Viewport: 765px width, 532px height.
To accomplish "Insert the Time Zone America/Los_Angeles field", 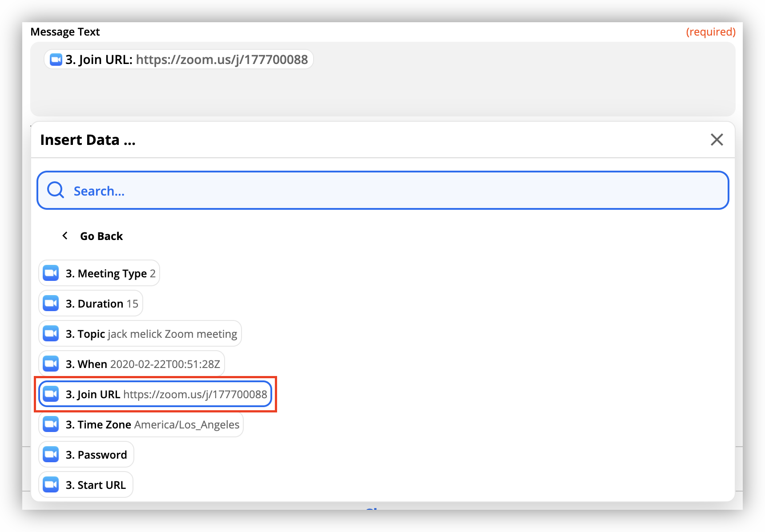I will [x=152, y=424].
